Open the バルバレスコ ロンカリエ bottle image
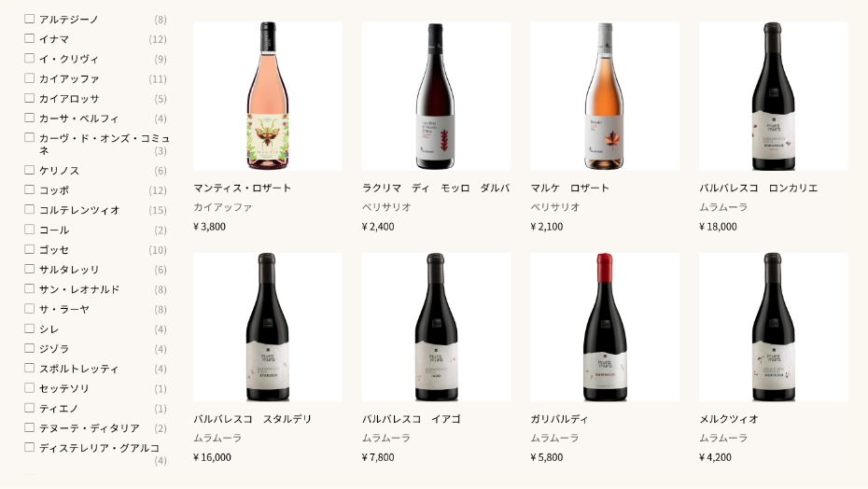 pyautogui.click(x=774, y=96)
